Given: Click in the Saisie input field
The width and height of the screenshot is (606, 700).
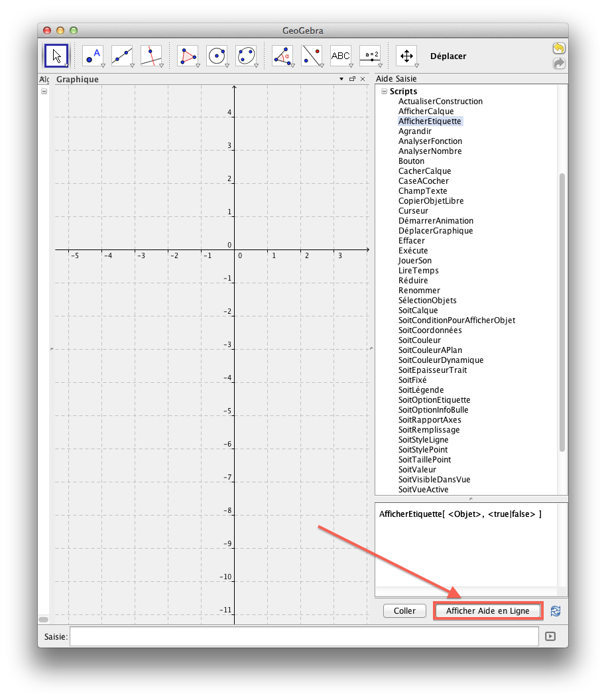Looking at the screenshot, I should pyautogui.click(x=304, y=636).
